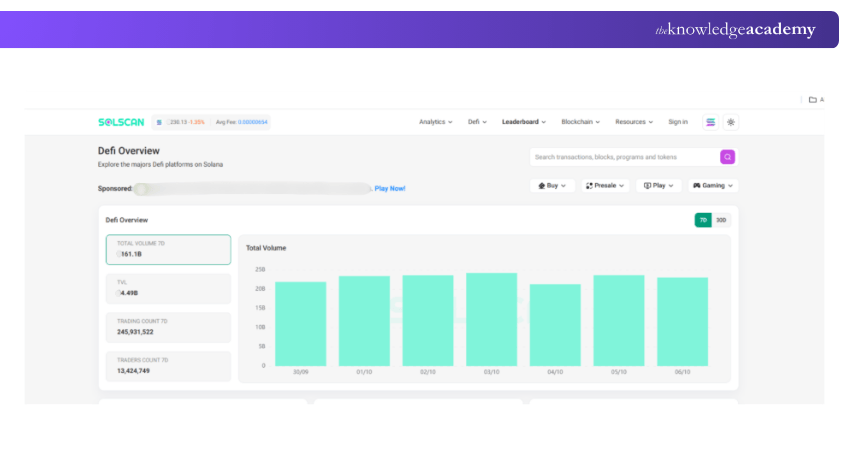Open the Analytics menu
Image resolution: width=850 pixels, height=450 pixels.
[x=435, y=122]
